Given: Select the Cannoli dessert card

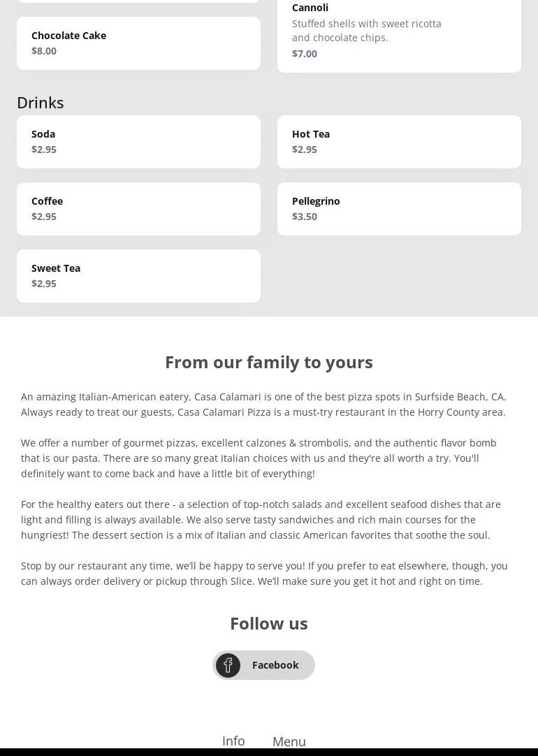Looking at the screenshot, I should tap(399, 35).
